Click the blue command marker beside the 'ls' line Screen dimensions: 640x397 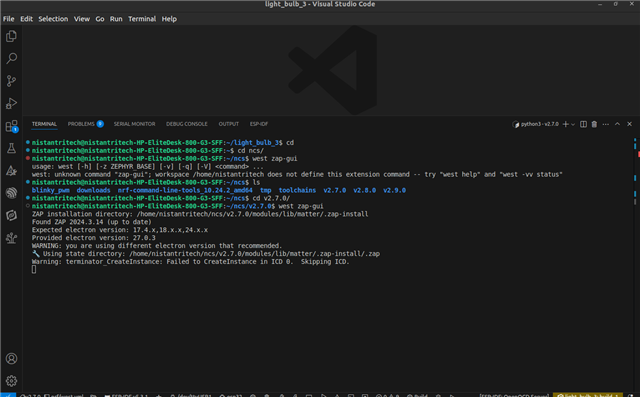pyautogui.click(x=28, y=182)
